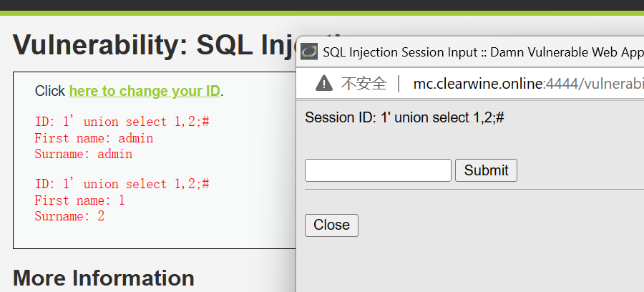
Task: Click the 'Vulnerability: SQL Injection' page heading
Action: (155, 45)
